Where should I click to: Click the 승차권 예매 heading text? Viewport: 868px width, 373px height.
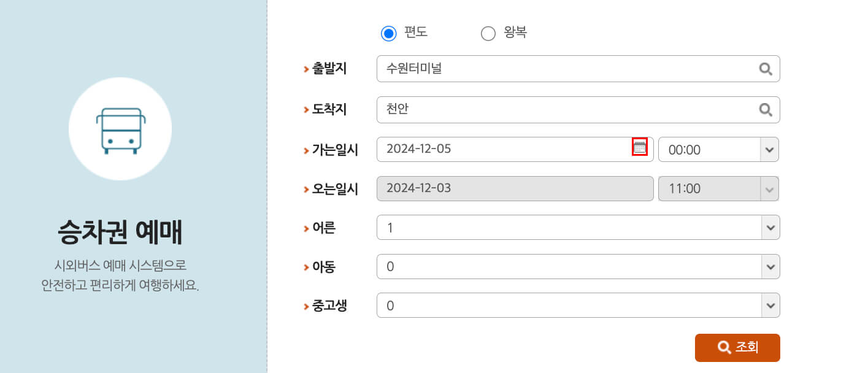120,233
